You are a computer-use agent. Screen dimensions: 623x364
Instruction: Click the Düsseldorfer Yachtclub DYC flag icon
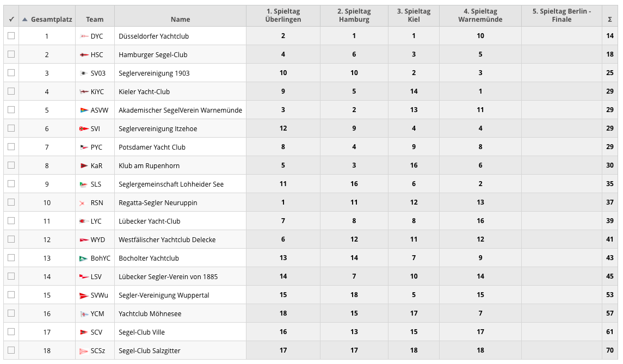[x=84, y=36]
